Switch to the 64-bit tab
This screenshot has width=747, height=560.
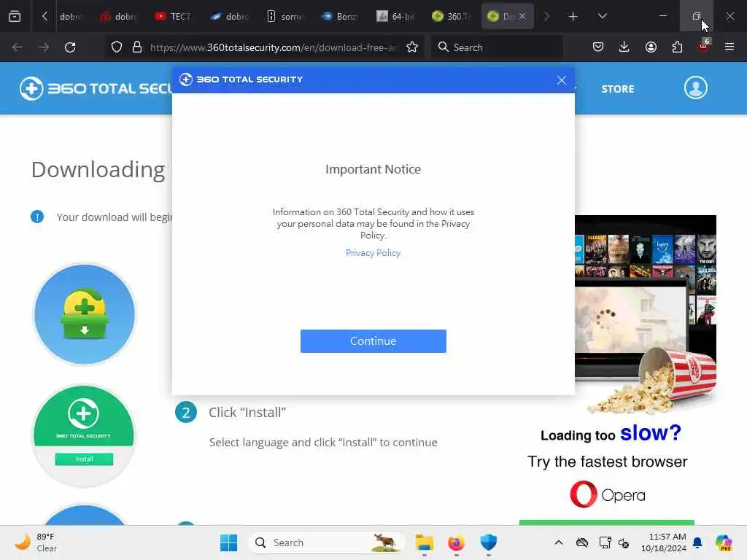[395, 17]
